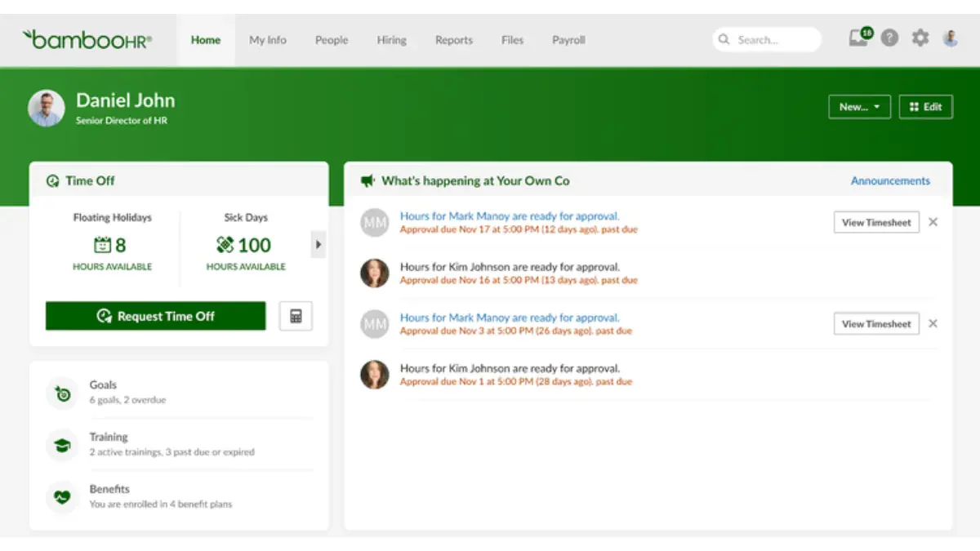Click the Sick Days bandage icon
The height and width of the screenshot is (551, 980).
pyautogui.click(x=225, y=245)
